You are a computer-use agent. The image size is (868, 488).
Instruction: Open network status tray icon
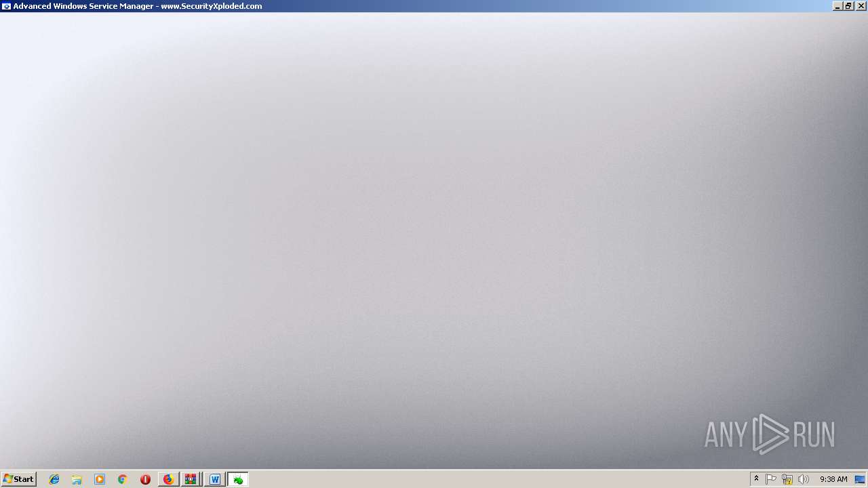click(x=787, y=479)
